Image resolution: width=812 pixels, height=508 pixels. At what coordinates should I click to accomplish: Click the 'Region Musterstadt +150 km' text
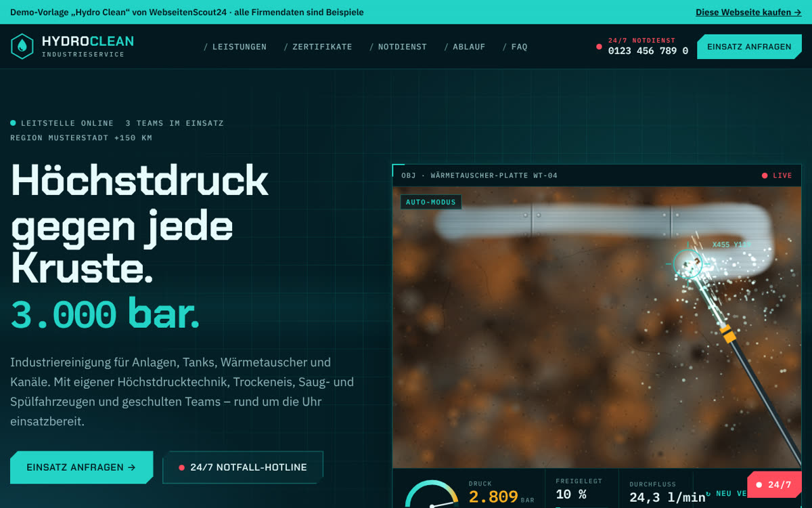(81, 137)
